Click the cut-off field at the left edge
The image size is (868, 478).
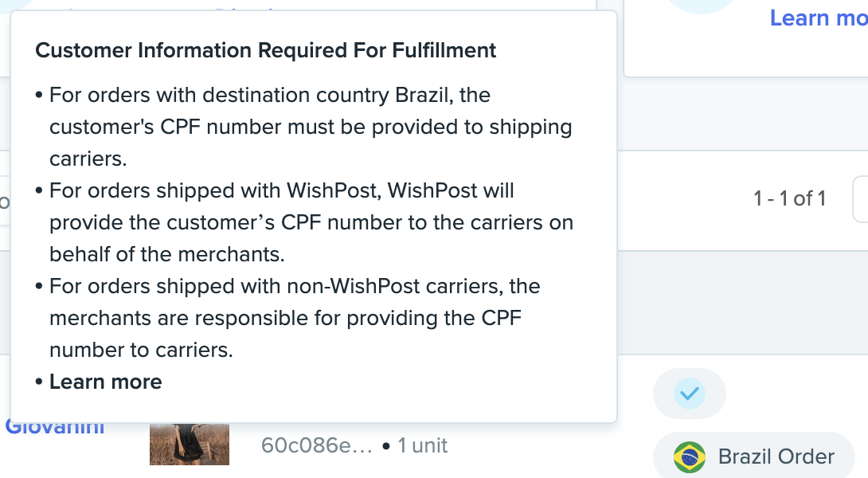5,200
